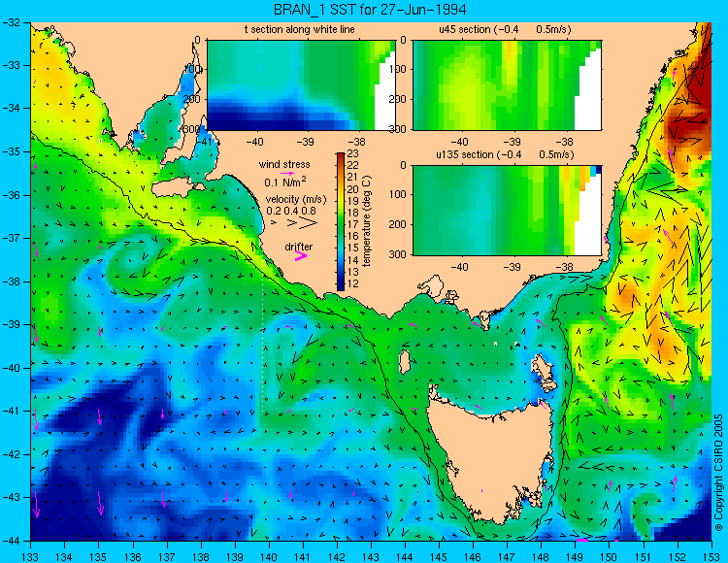
Task: Click the '-40' tick under temperature section
Action: click(254, 142)
